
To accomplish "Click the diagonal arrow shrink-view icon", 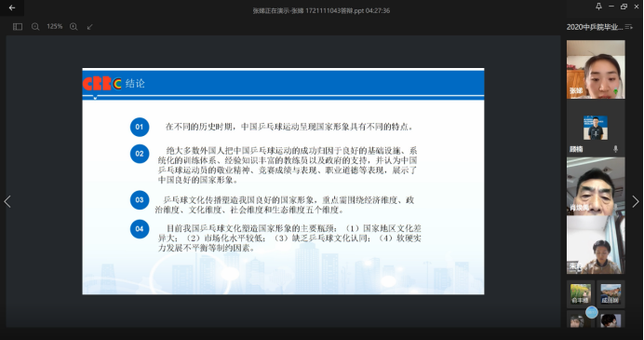I will pyautogui.click(x=89, y=27).
